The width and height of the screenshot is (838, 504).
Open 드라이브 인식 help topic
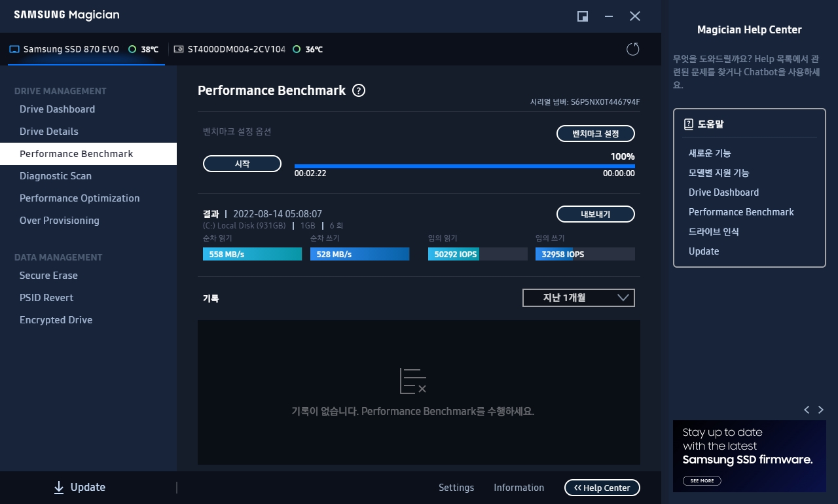point(714,232)
